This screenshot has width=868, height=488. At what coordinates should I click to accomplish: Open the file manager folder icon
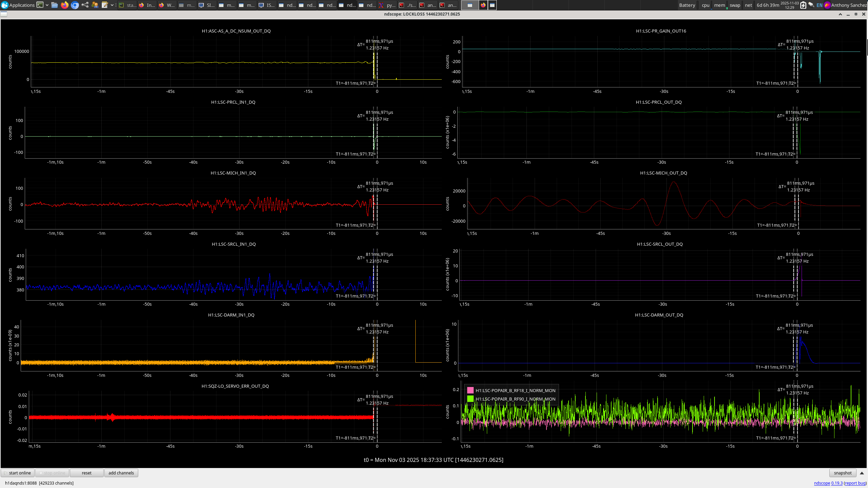click(55, 5)
